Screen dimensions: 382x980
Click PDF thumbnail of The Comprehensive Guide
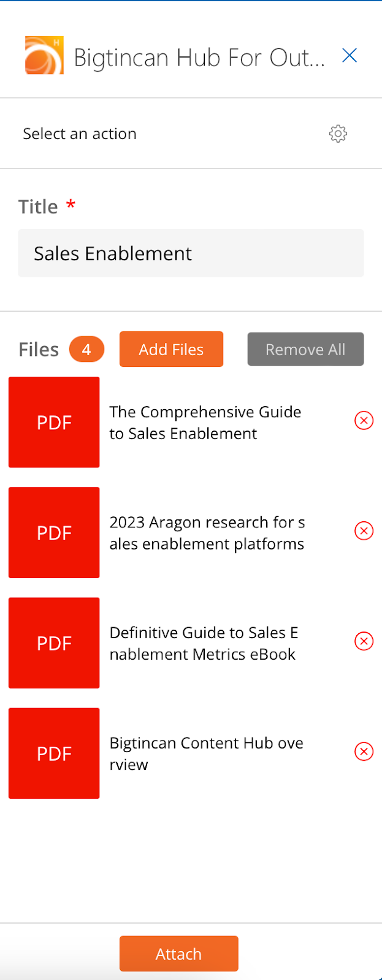pyautogui.click(x=54, y=422)
